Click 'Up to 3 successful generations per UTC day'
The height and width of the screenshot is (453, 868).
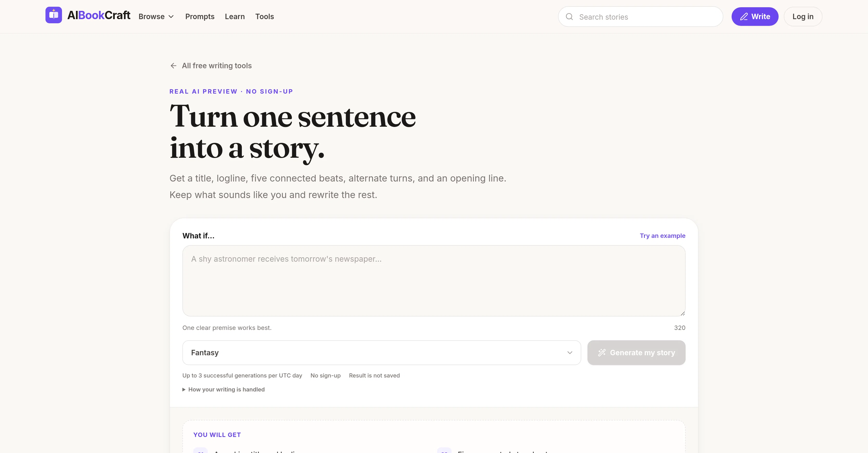242,375
